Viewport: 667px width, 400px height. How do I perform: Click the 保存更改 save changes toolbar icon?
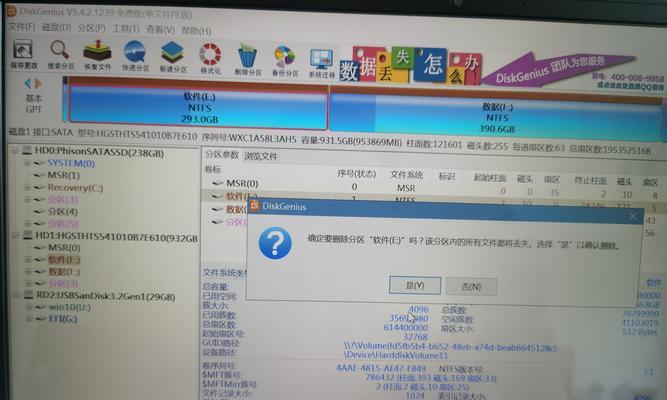pyautogui.click(x=23, y=54)
